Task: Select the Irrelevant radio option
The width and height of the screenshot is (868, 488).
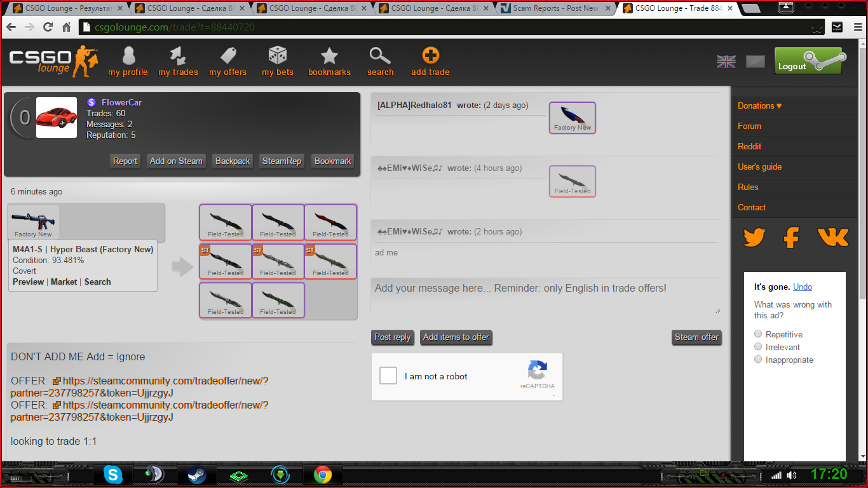Action: pyautogui.click(x=758, y=347)
